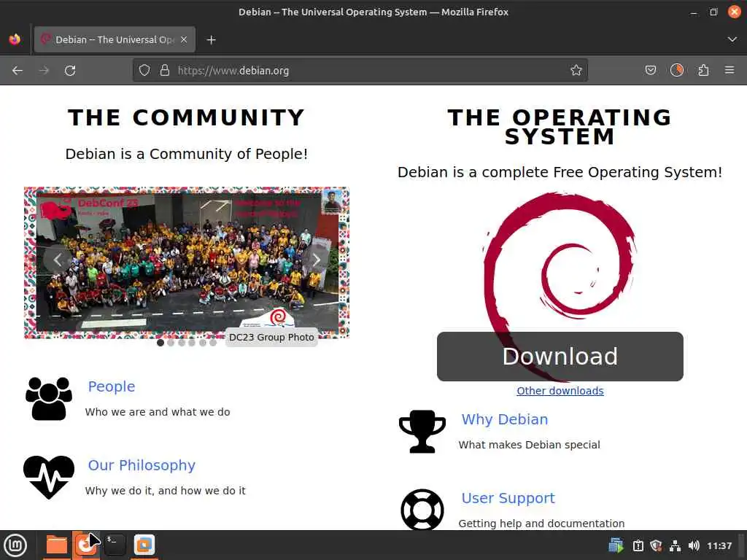This screenshot has height=560, width=747.
Task: Open the Firefox account avatar icon
Action: [676, 71]
